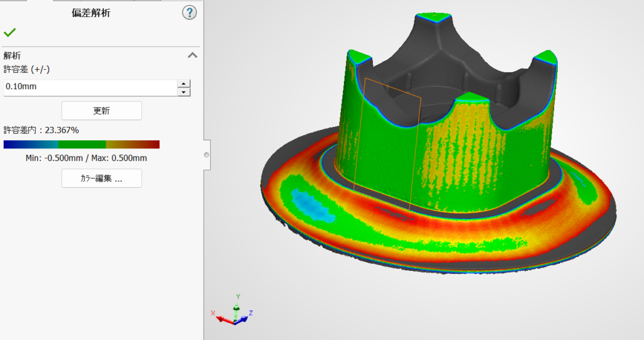Image resolution: width=644 pixels, height=340 pixels.
Task: Click the 解析 section header label
Action: (x=13, y=55)
